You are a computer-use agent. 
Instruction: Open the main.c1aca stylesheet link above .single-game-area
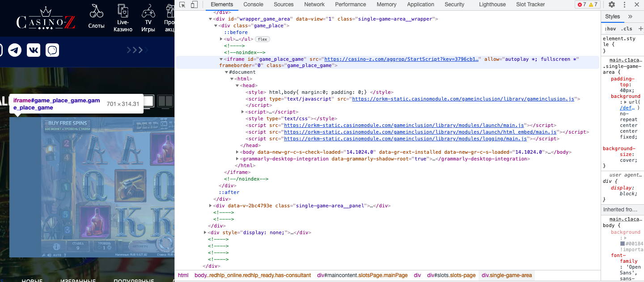point(627,60)
